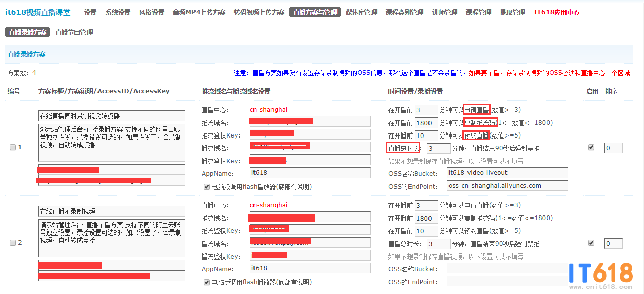Viewport: 644px width, 294px height.
Task: Click the plan 1 title field 在线直播同时录制视频转点播
Action: (112, 116)
